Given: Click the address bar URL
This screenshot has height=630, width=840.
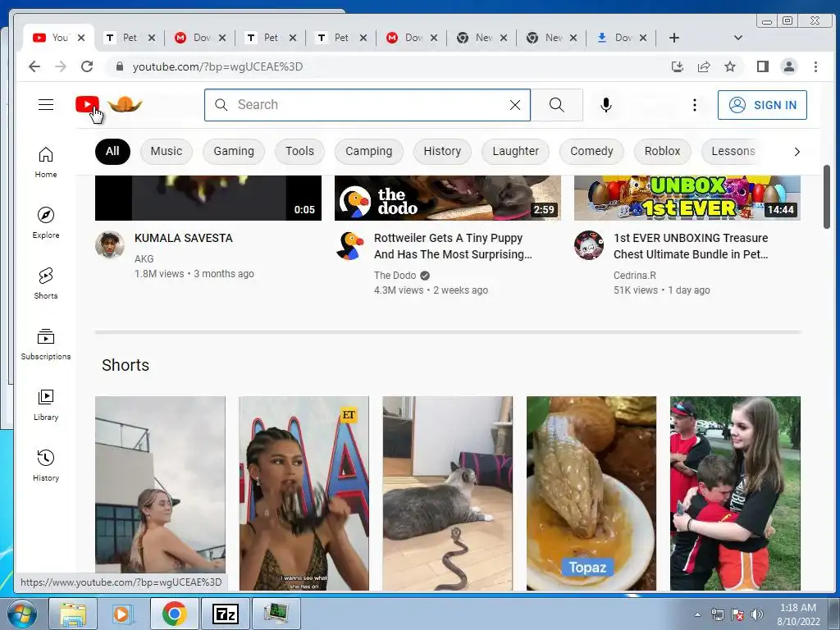Looking at the screenshot, I should point(217,66).
